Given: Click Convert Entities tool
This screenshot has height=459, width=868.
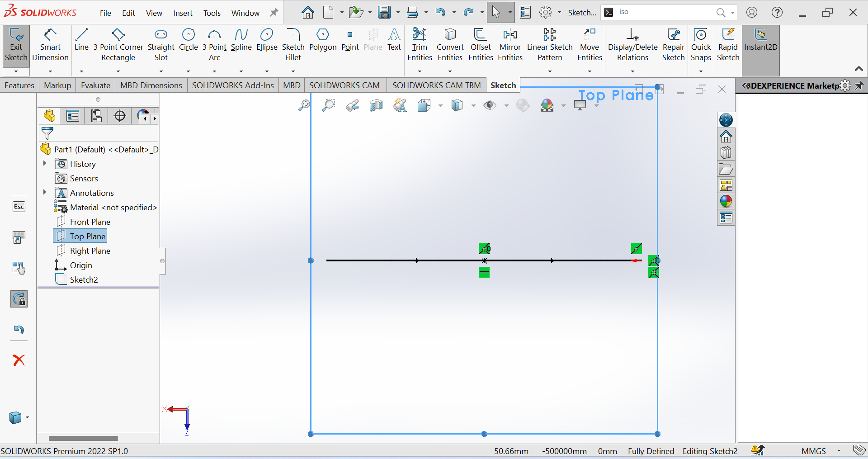Looking at the screenshot, I should click(x=450, y=45).
